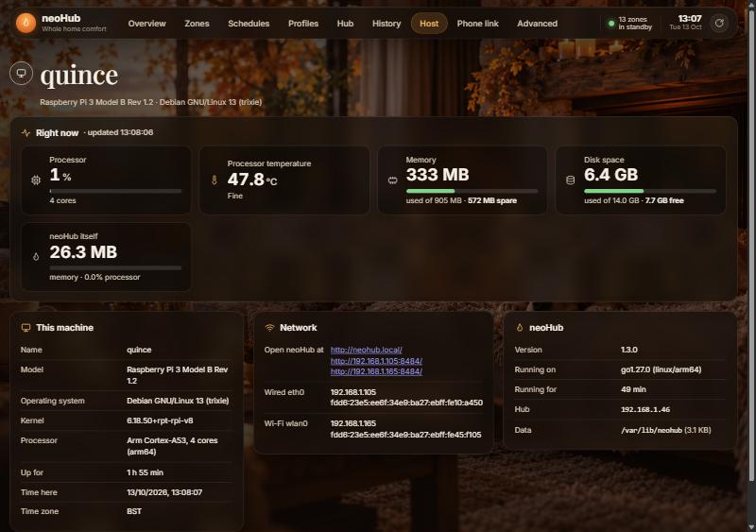Click the thermometer temperature icon
The image size is (756, 532).
coord(215,180)
